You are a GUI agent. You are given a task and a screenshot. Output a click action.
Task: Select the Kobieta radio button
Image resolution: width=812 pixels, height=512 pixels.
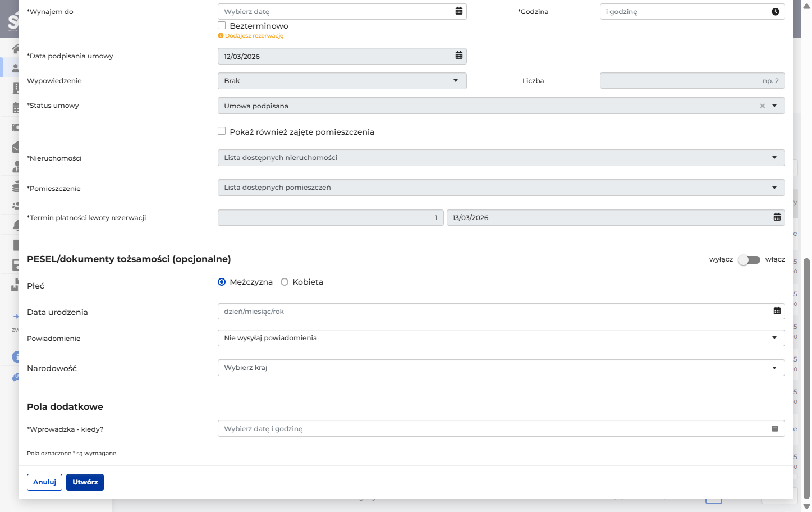pos(285,282)
